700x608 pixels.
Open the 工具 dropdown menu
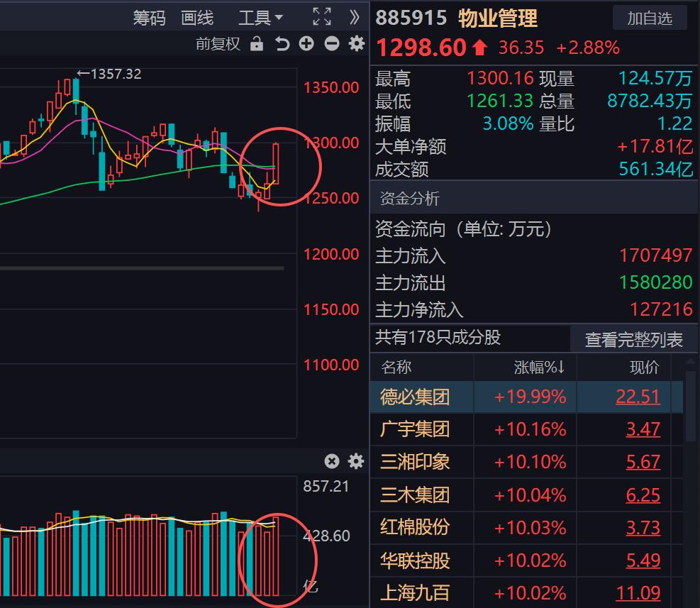pyautogui.click(x=260, y=18)
